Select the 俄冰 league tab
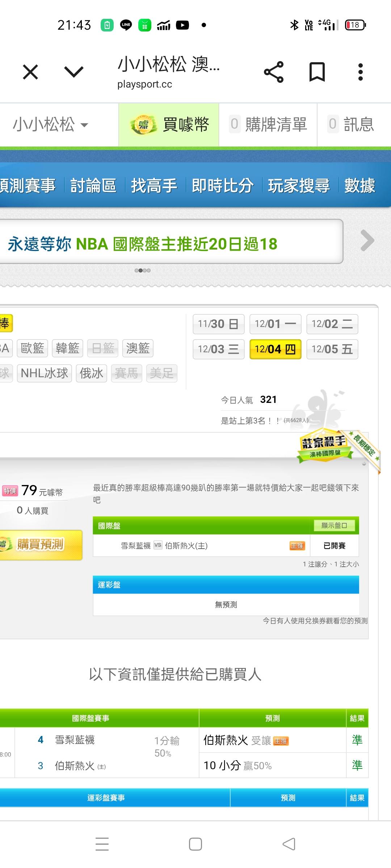This screenshot has width=391, height=868. 92,373
